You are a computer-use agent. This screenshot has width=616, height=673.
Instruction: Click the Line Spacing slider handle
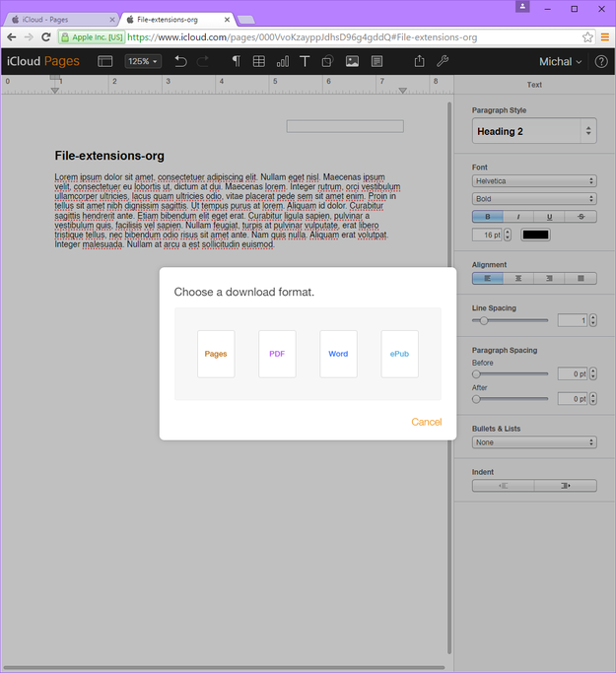pyautogui.click(x=484, y=320)
